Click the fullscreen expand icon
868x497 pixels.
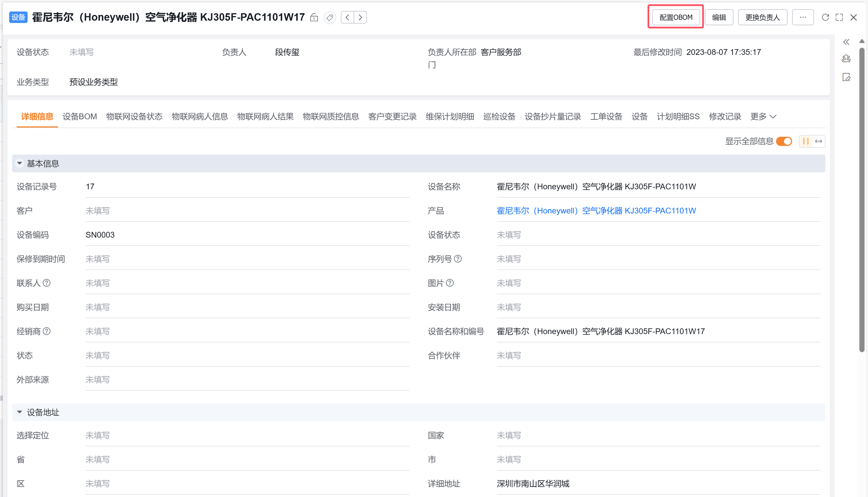(x=839, y=18)
